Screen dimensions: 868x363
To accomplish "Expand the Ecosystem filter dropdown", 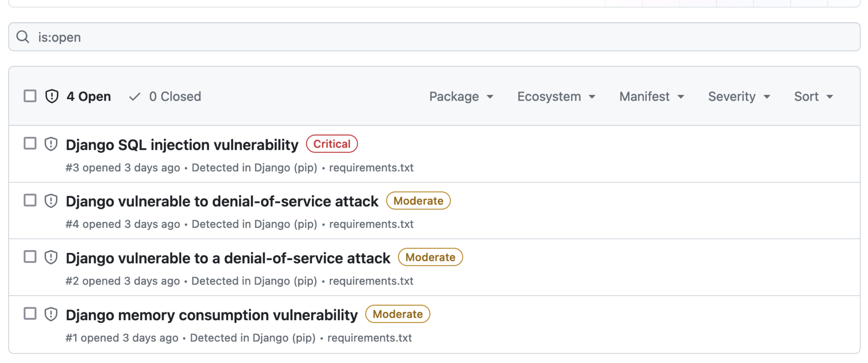I will coord(556,97).
